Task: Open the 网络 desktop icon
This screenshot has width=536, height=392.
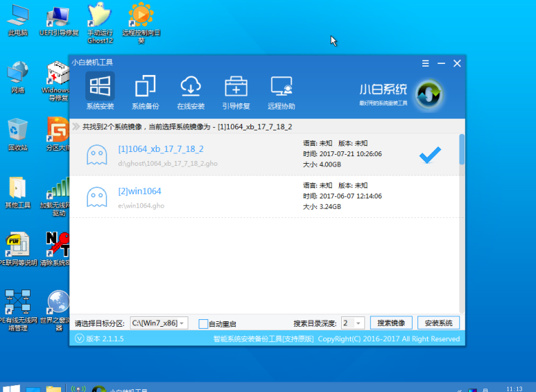Action: click(x=18, y=78)
